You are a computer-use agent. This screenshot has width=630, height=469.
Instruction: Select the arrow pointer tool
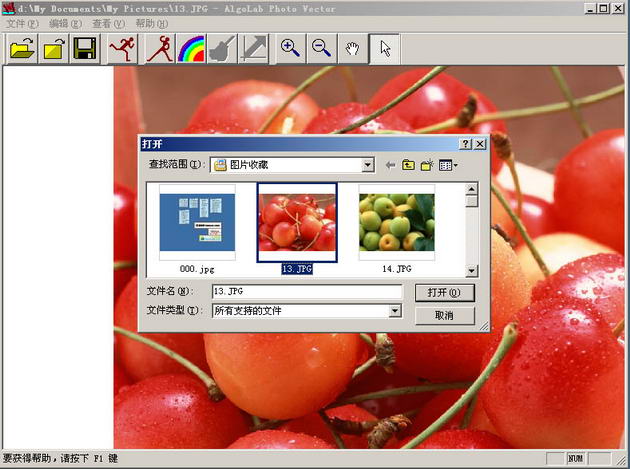pos(385,49)
